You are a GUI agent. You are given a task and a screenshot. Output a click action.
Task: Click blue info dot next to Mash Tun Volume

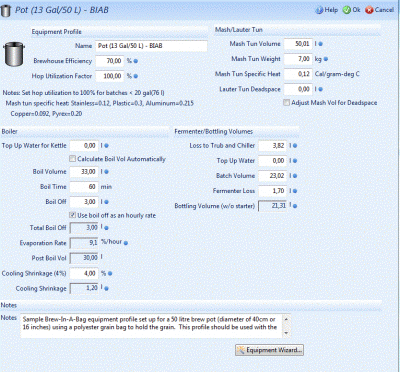(x=320, y=44)
